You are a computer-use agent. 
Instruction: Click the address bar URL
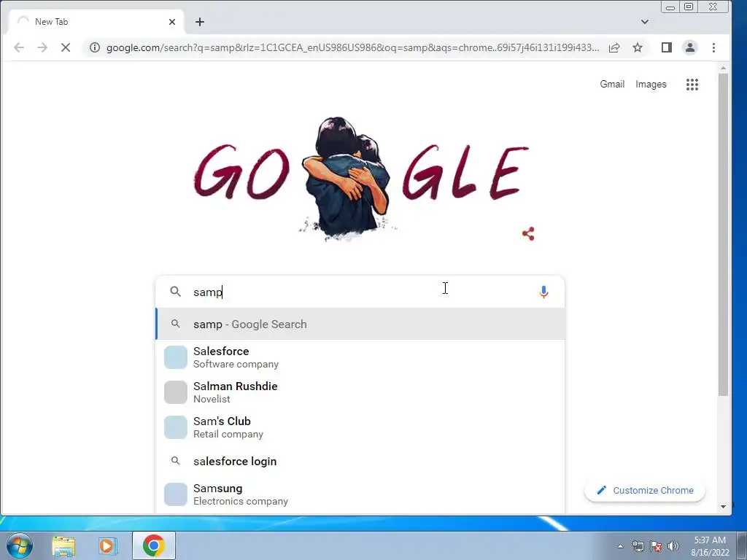pos(352,47)
